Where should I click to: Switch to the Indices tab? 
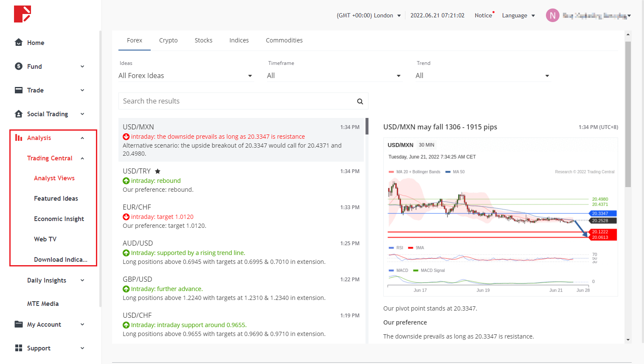(x=239, y=40)
